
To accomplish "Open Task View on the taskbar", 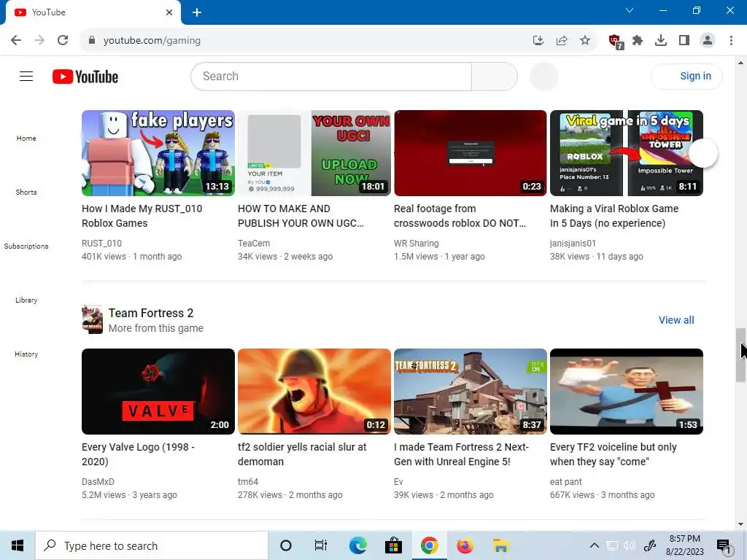I will (x=321, y=545).
